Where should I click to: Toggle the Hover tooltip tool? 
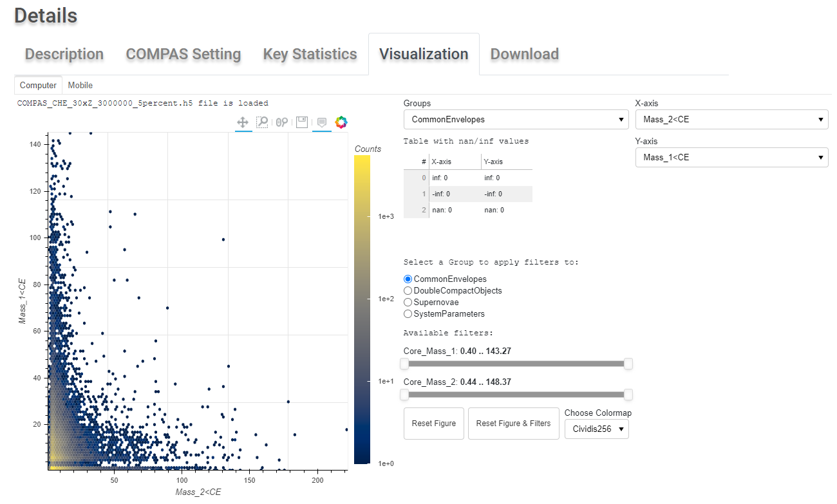[322, 122]
